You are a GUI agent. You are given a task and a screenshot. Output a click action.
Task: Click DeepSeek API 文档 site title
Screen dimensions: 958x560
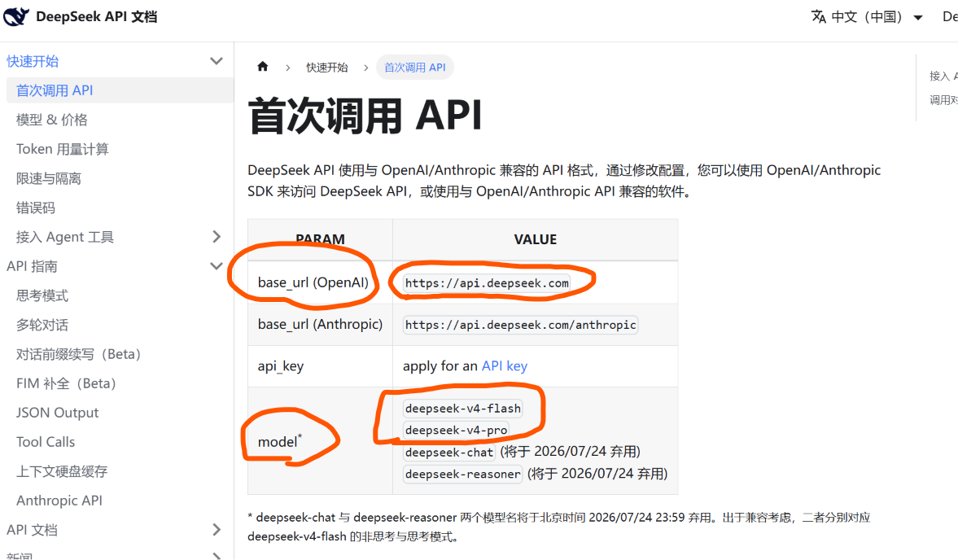click(x=97, y=16)
